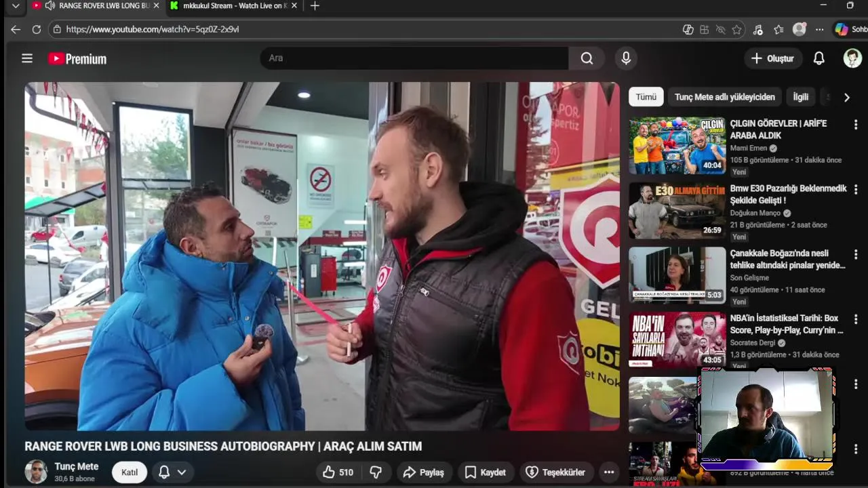Click the RANGE ROVER LWB video title
The height and width of the screenshot is (488, 868).
[x=223, y=446]
